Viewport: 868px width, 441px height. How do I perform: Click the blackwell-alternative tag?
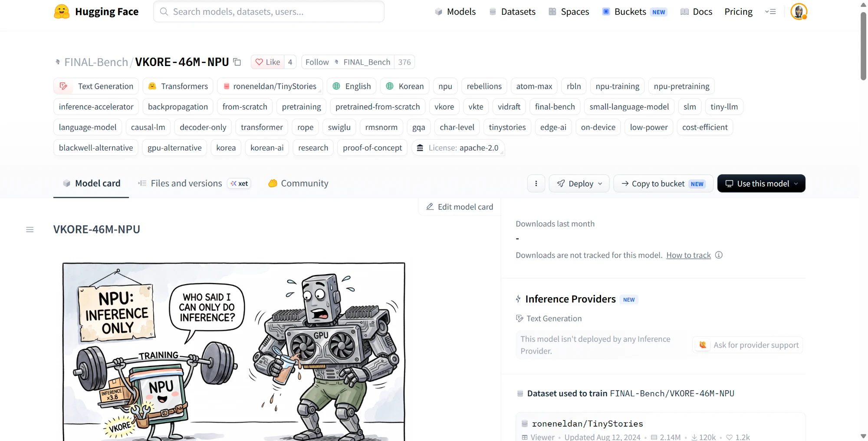coord(96,148)
